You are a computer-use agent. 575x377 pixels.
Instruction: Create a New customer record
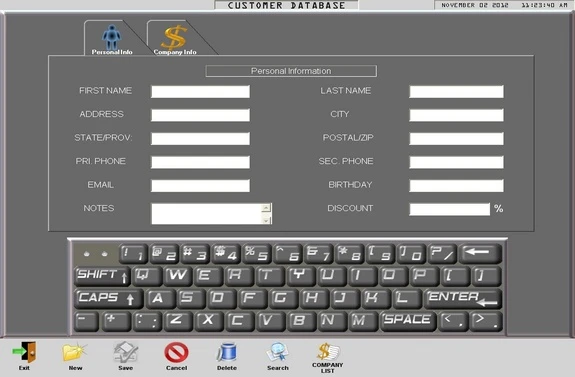(x=75, y=352)
